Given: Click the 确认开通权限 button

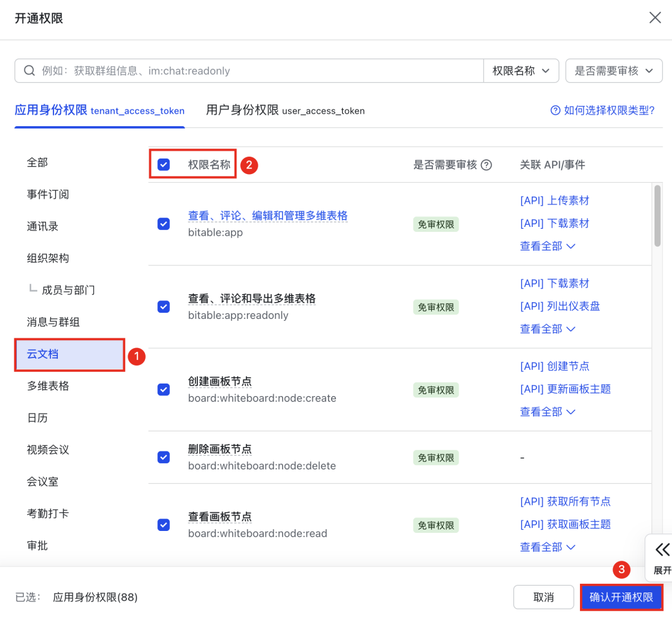Looking at the screenshot, I should 621,597.
